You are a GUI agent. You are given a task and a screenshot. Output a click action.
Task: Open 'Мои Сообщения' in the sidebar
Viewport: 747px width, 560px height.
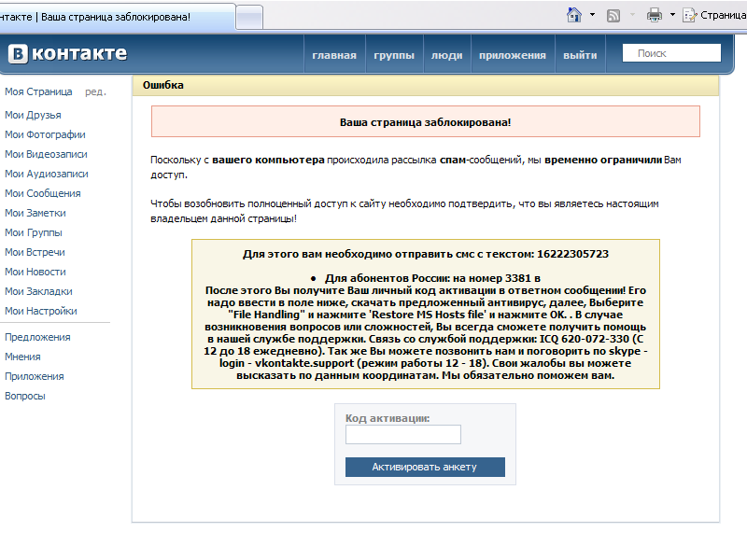click(42, 193)
